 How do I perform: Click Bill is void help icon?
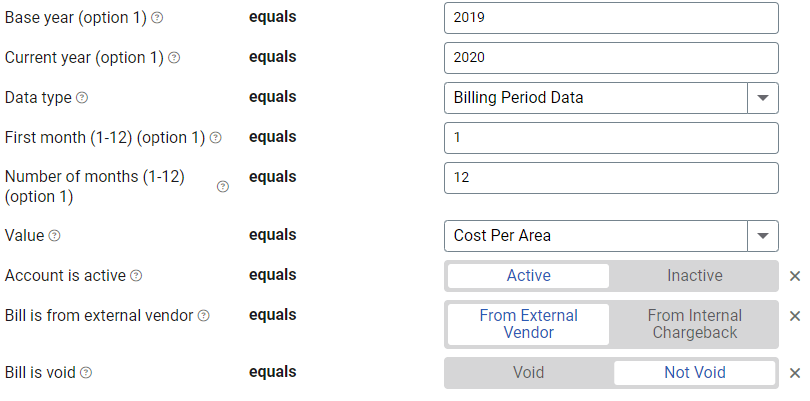click(86, 372)
